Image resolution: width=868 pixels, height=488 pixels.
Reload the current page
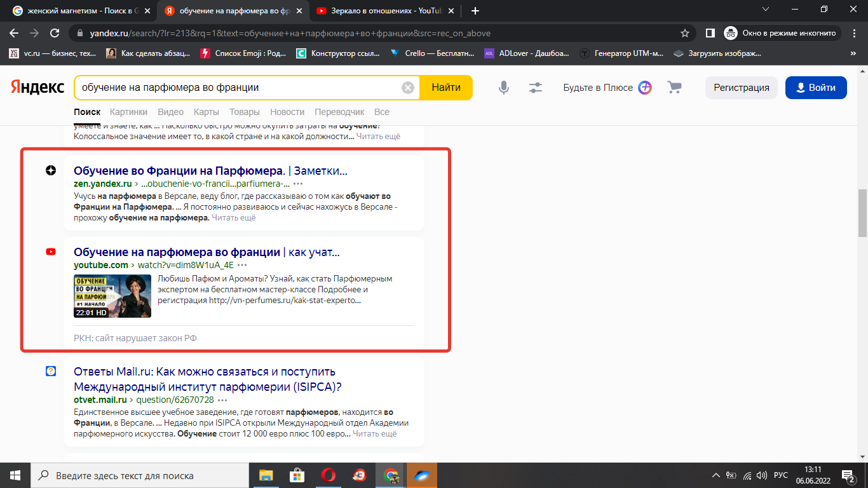tap(55, 33)
